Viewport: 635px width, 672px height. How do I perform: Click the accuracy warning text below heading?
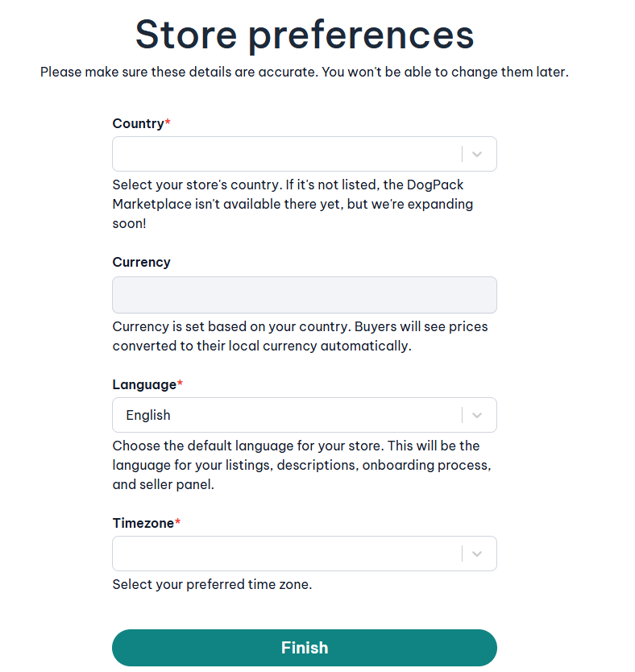304,72
